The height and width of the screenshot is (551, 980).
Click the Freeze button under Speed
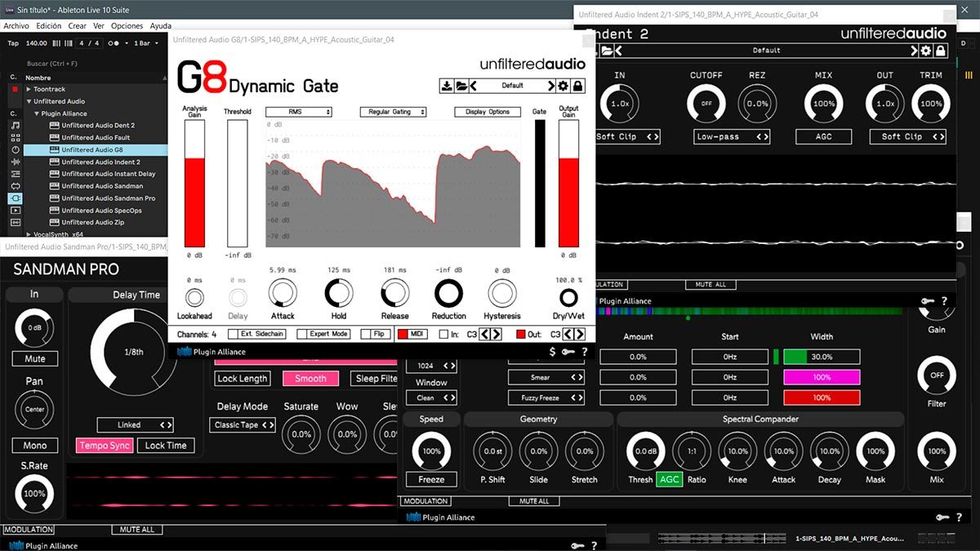[x=431, y=480]
